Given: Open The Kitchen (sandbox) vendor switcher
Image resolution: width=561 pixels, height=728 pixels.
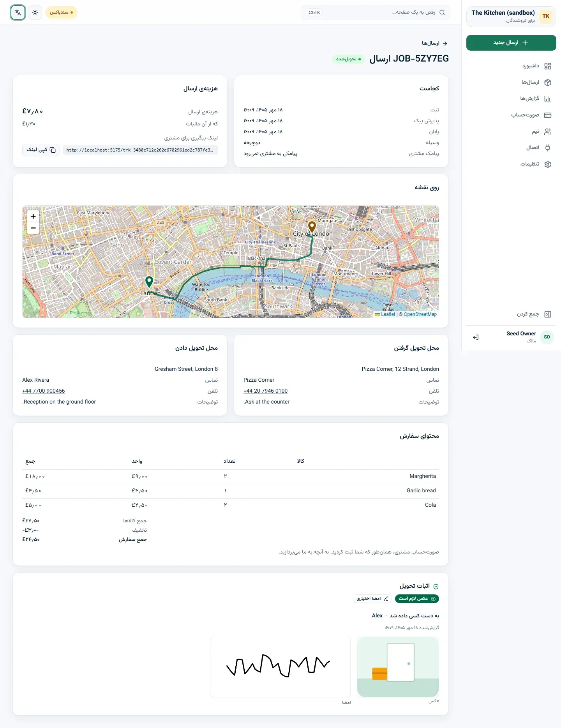Looking at the screenshot, I should 511,16.
